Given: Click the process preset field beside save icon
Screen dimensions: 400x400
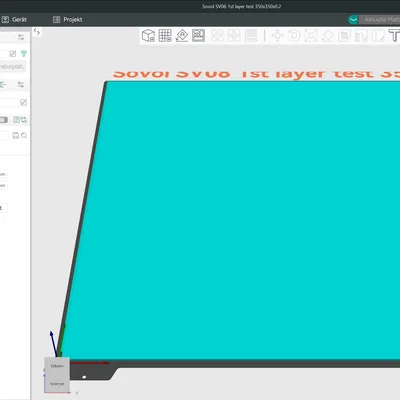Looking at the screenshot, I should [4, 135].
